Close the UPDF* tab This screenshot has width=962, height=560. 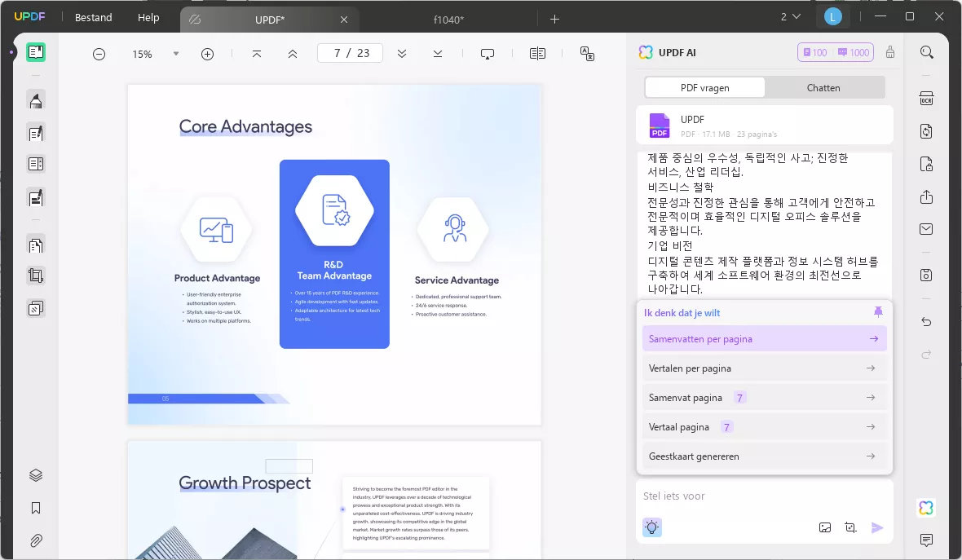344,20
